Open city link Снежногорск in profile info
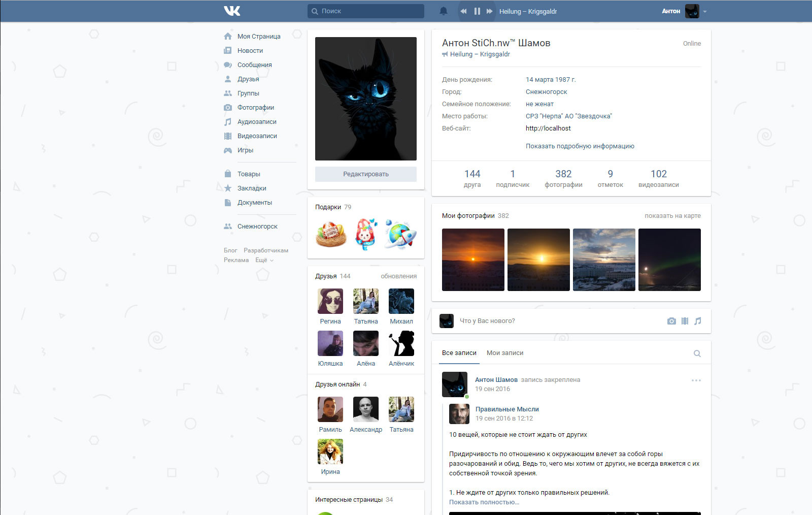The width and height of the screenshot is (812, 515). (547, 92)
